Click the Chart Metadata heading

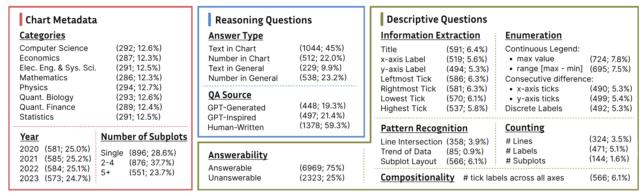[61, 20]
